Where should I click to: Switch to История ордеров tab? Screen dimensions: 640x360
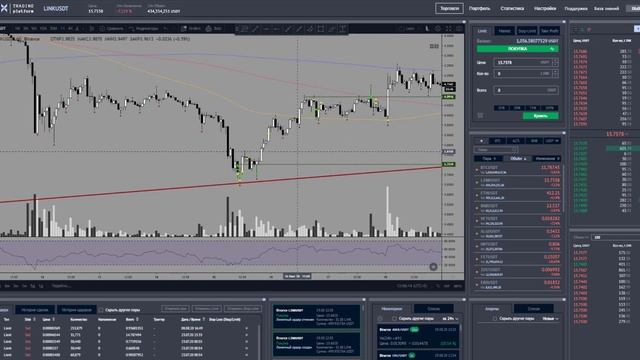point(77,310)
